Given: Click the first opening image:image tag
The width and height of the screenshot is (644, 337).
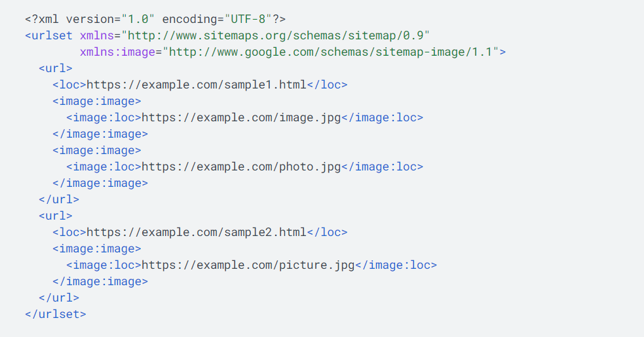Looking at the screenshot, I should (x=97, y=101).
